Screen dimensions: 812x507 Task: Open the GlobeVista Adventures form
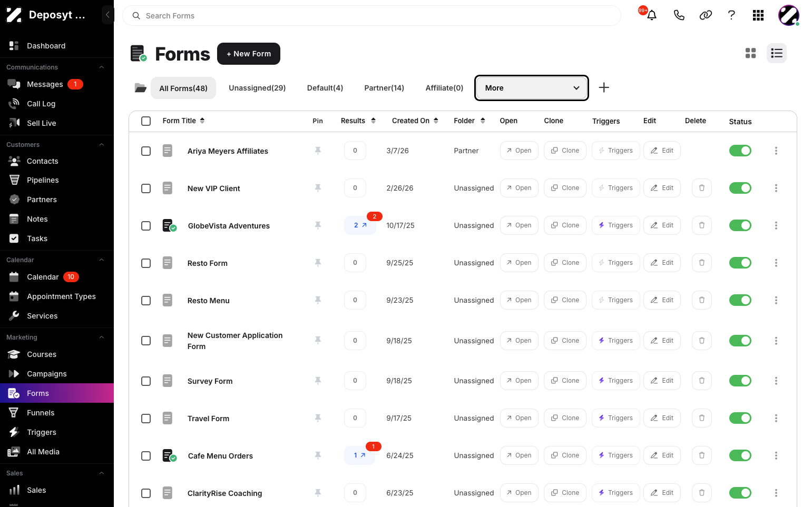tap(519, 225)
